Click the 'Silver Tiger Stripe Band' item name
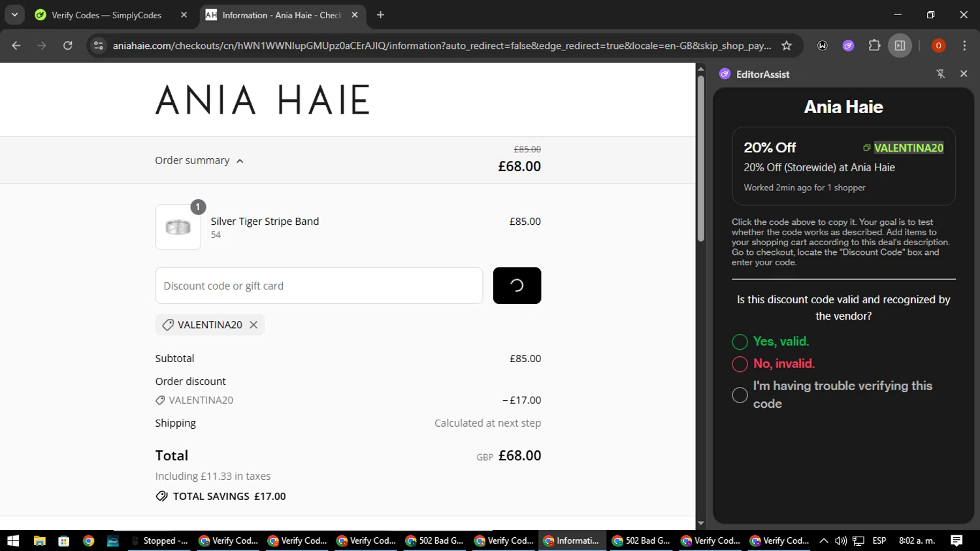Viewport: 980px width, 551px height. tap(265, 222)
